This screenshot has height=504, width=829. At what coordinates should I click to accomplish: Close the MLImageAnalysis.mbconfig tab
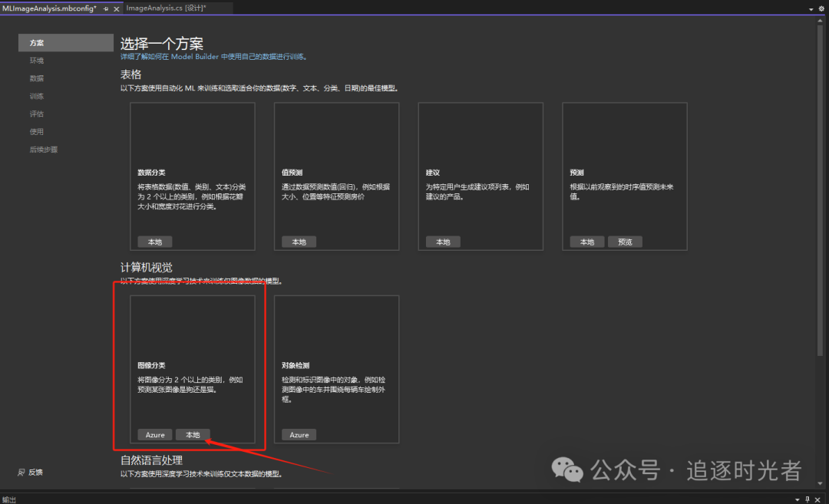[117, 8]
